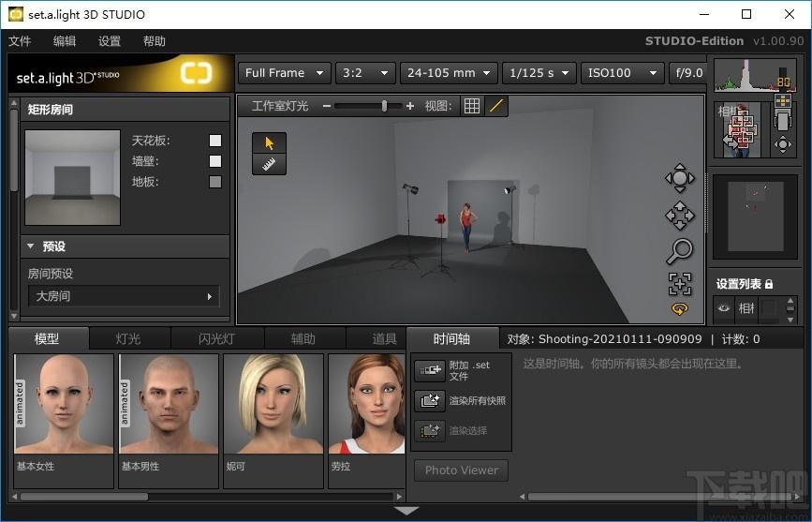
Task: Click the 相机 entry in set list
Action: (x=746, y=308)
